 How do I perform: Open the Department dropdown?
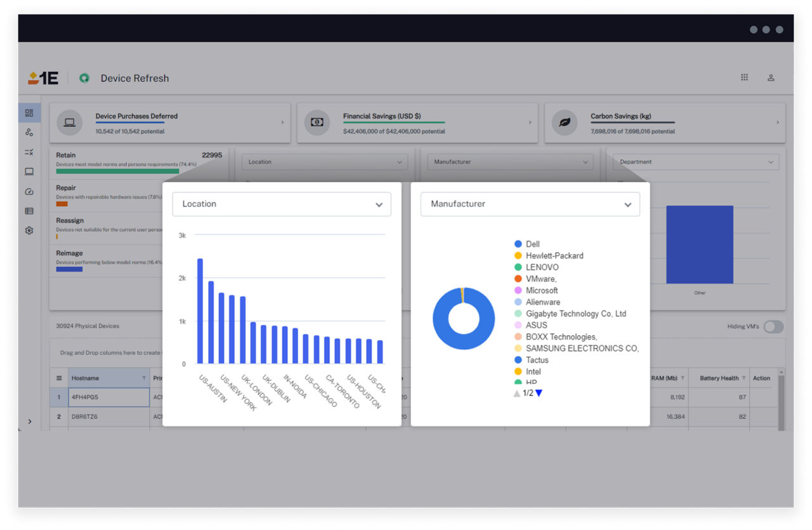696,162
